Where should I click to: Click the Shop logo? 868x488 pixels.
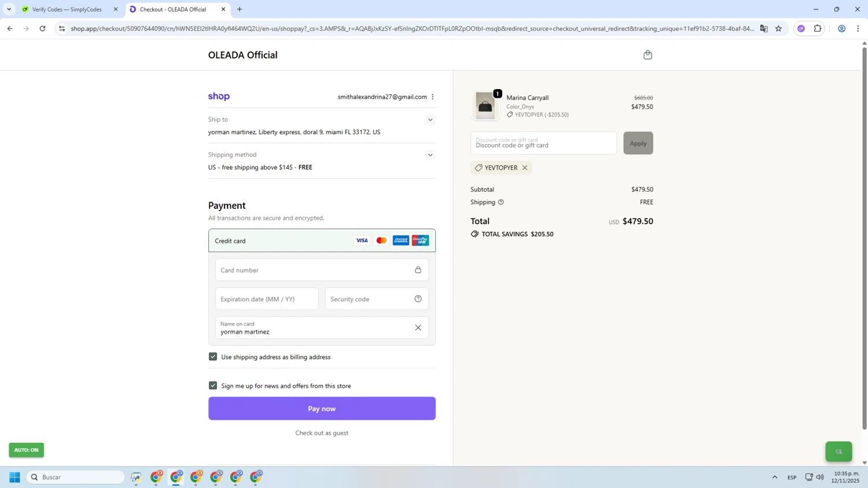pyautogui.click(x=219, y=97)
